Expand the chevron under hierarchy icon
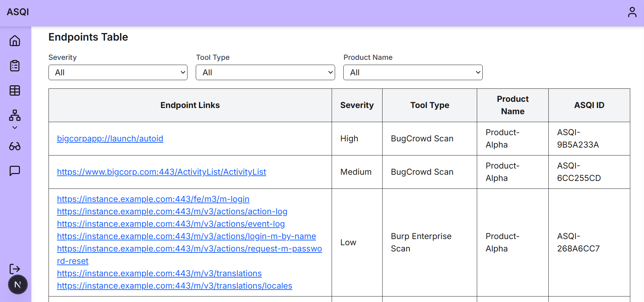Viewport: 644px width, 302px height. tap(15, 128)
